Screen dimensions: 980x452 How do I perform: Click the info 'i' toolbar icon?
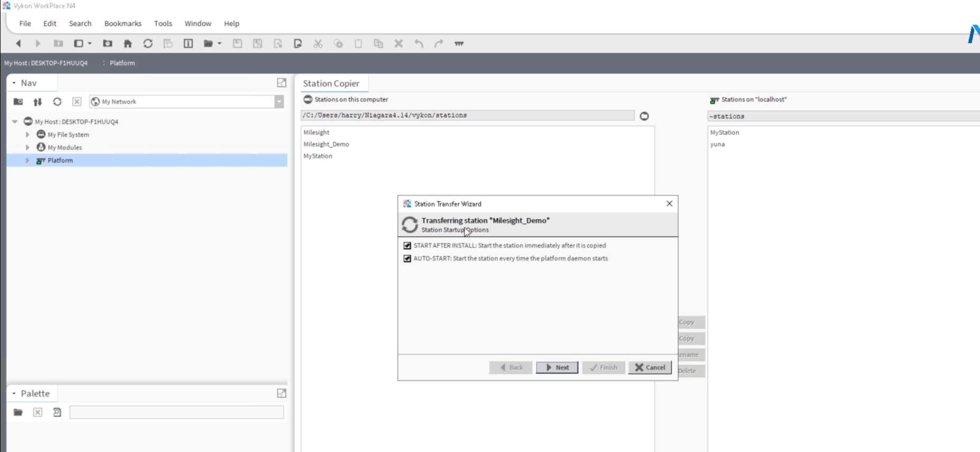coord(188,44)
